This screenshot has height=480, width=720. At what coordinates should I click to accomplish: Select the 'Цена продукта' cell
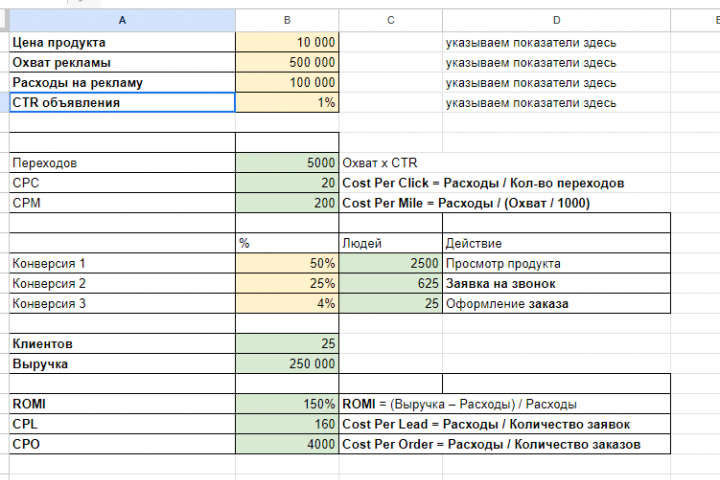click(x=122, y=42)
